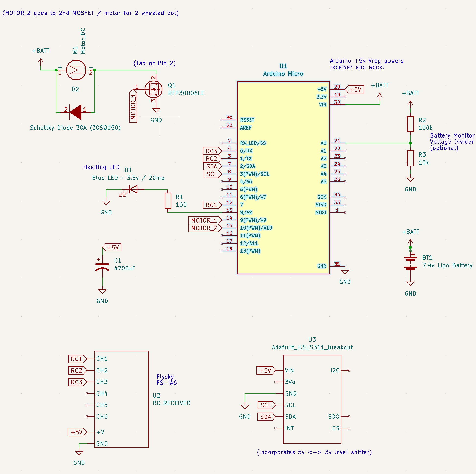Click the R1 100 ohm resistor
Image resolution: width=476 pixels, height=474 pixels.
click(x=168, y=201)
